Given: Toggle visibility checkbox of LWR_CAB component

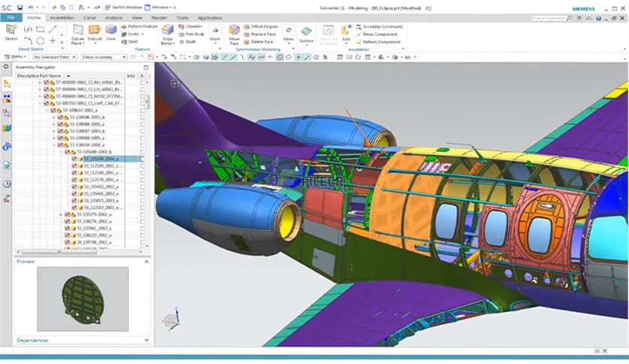Looking at the screenshot, I should click(46, 104).
